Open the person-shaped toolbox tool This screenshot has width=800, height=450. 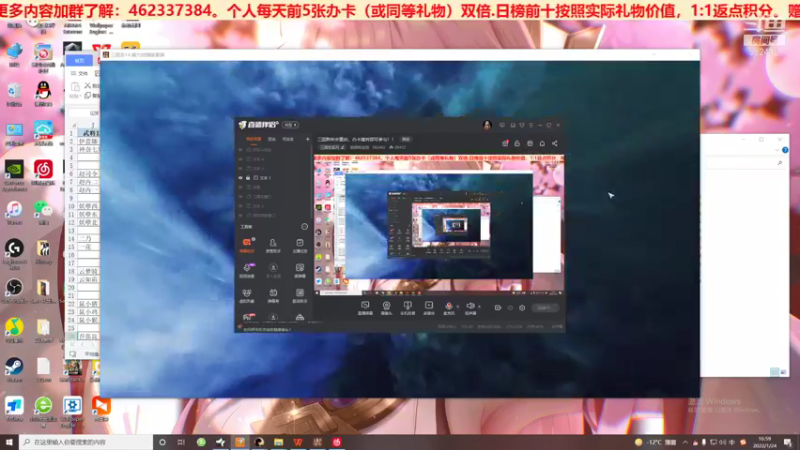pos(273,245)
